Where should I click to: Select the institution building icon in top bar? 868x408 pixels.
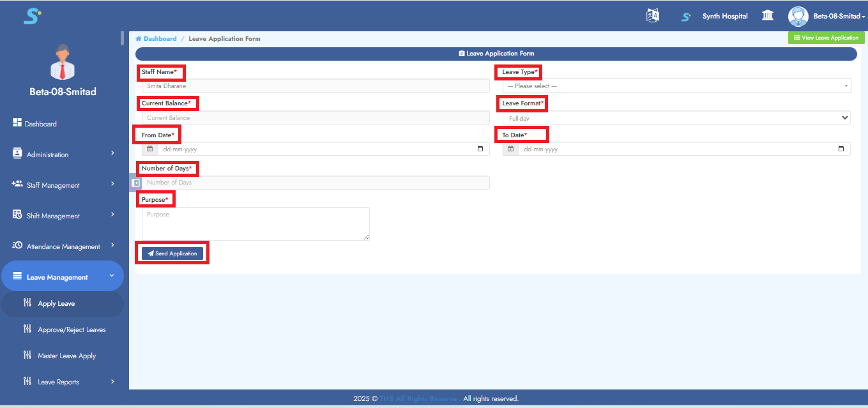(767, 15)
